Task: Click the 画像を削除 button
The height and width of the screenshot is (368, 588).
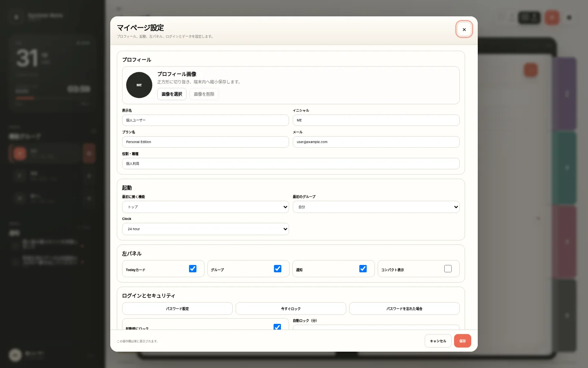Action: (204, 94)
